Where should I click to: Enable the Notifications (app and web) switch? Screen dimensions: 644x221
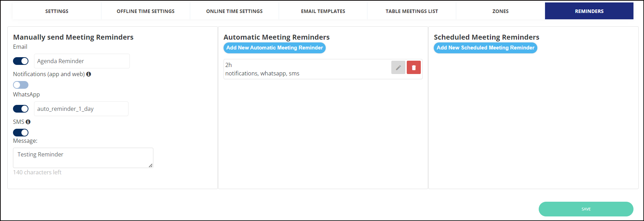coord(21,85)
